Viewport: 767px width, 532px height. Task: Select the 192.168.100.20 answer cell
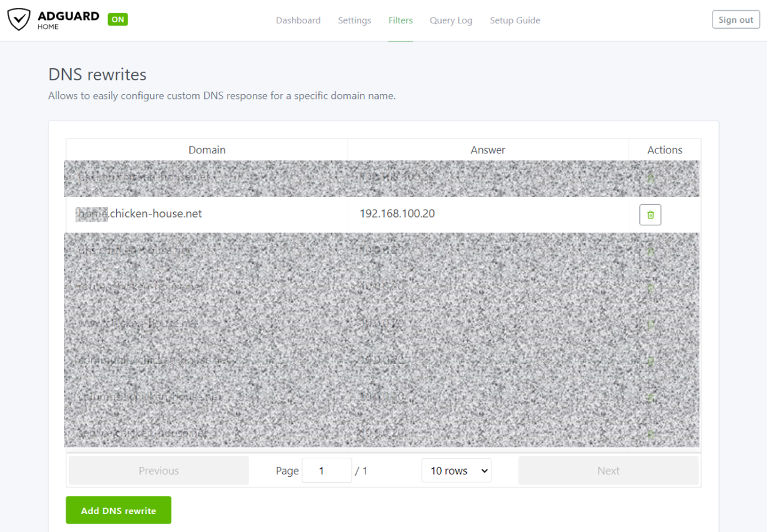(397, 214)
